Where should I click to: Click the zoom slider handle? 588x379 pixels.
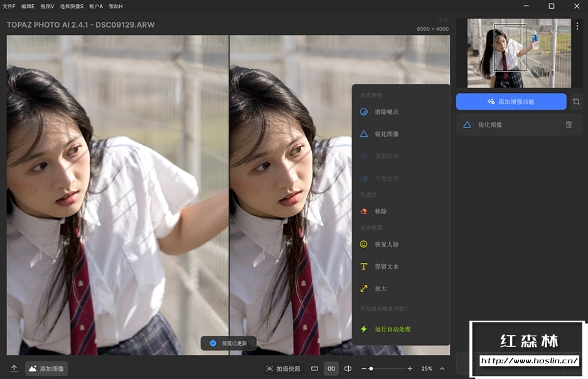tap(371, 368)
